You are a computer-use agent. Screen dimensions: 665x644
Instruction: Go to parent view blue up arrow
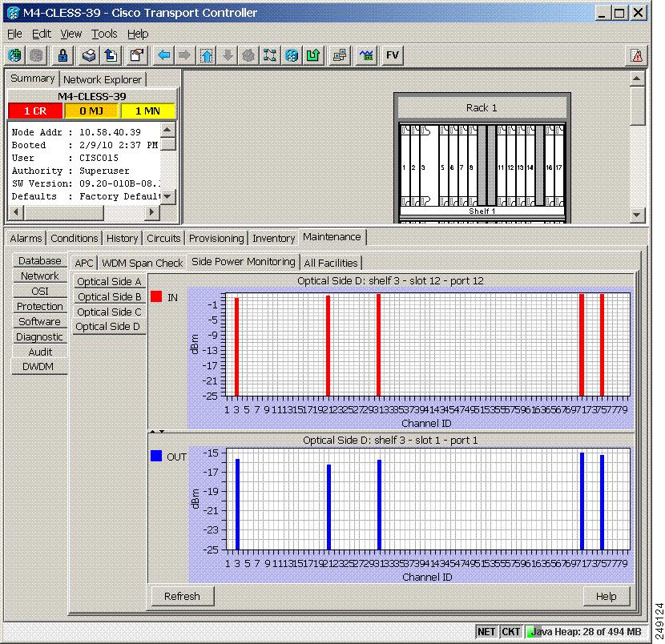pyautogui.click(x=207, y=55)
